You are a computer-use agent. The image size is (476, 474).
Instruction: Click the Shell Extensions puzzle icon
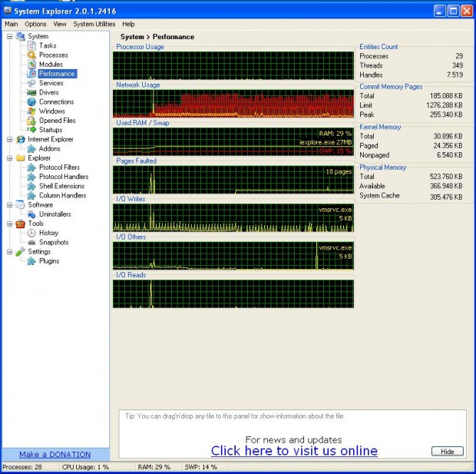[x=31, y=186]
